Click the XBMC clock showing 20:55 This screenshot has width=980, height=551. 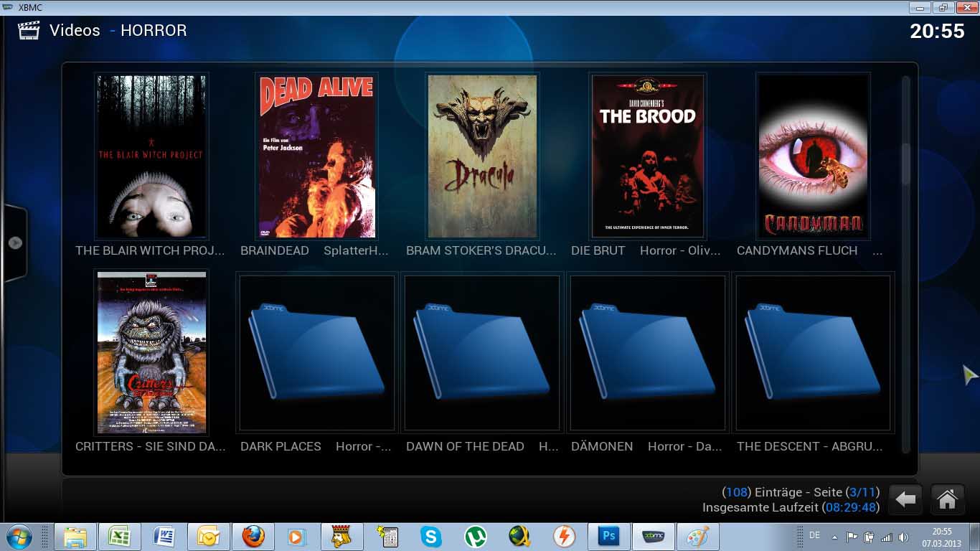click(x=937, y=31)
